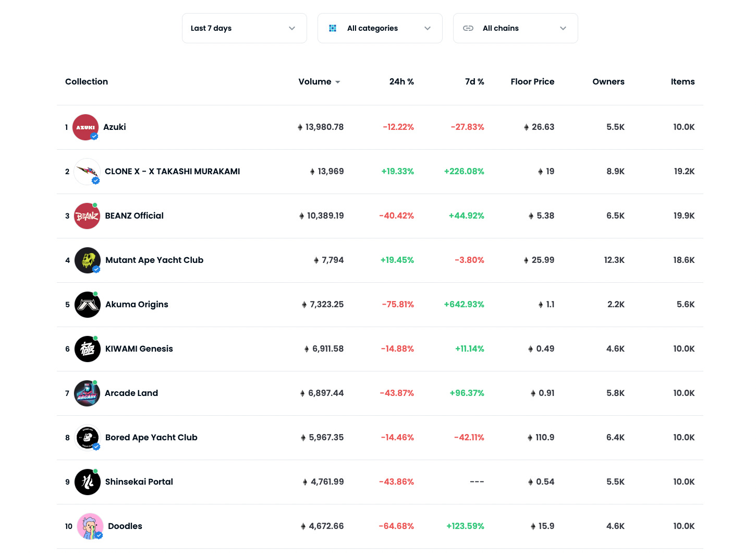Open the Bored Ape Yacht Club avatar
Image resolution: width=756 pixels, height=553 pixels.
point(88,438)
